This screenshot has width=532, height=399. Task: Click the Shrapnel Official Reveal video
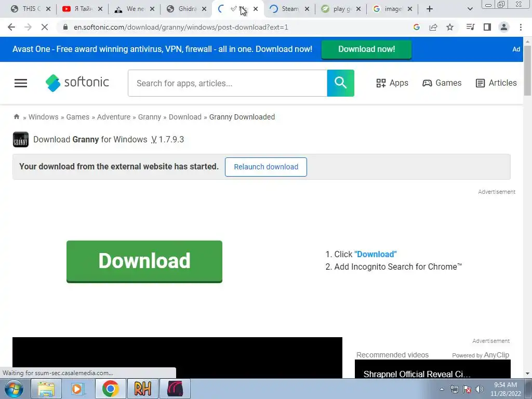click(433, 369)
